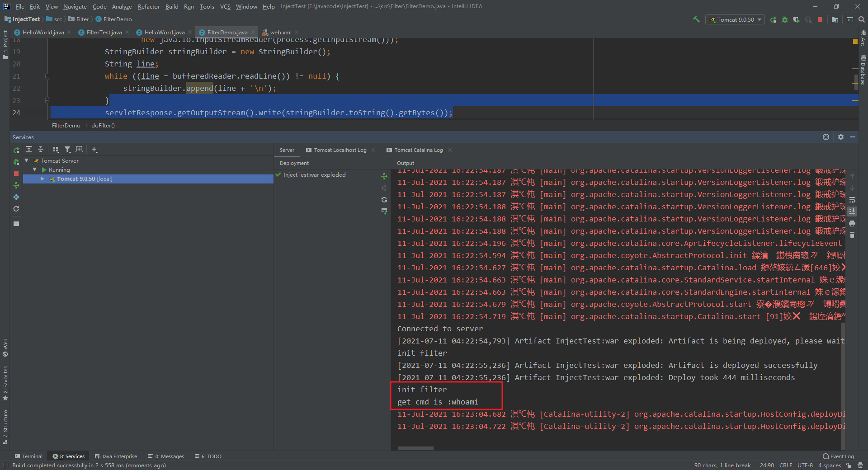Add a new service with the plus icon
The width and height of the screenshot is (868, 470).
click(x=94, y=150)
